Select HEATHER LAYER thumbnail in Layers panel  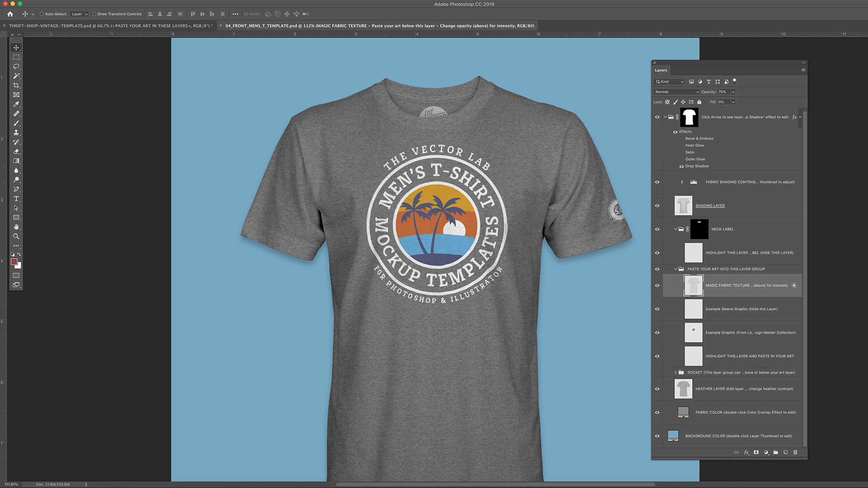[x=683, y=389]
